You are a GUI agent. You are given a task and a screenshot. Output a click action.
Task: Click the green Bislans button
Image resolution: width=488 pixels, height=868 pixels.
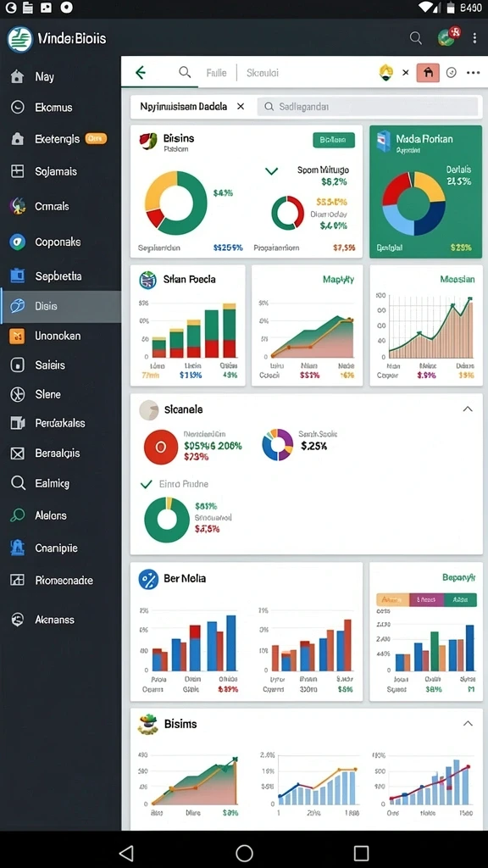(334, 140)
